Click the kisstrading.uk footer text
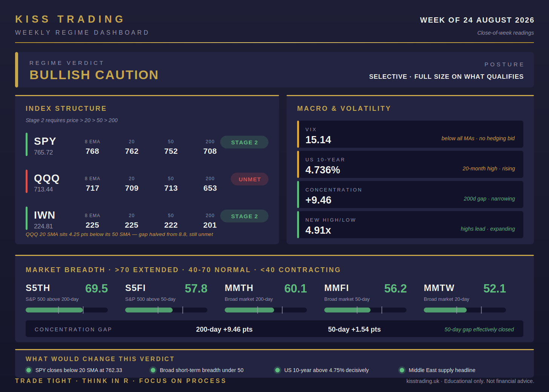Image resolution: width=549 pixels, height=392 pixels. point(470,381)
